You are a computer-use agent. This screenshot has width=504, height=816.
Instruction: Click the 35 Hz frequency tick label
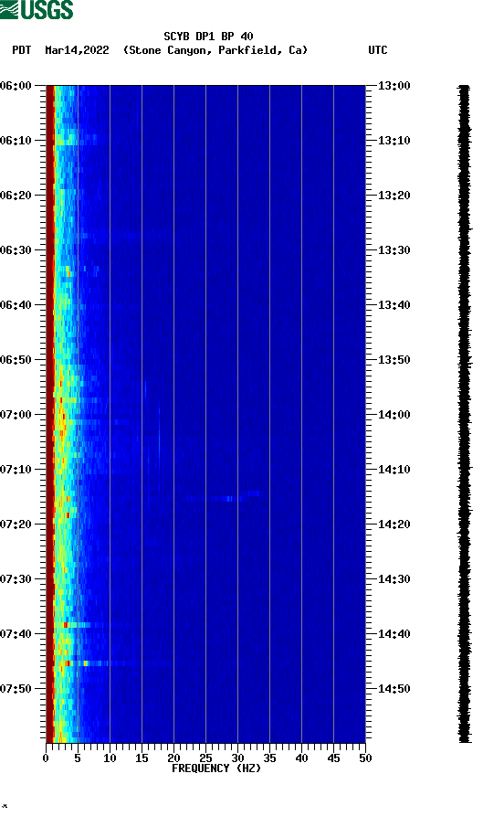pos(269,758)
